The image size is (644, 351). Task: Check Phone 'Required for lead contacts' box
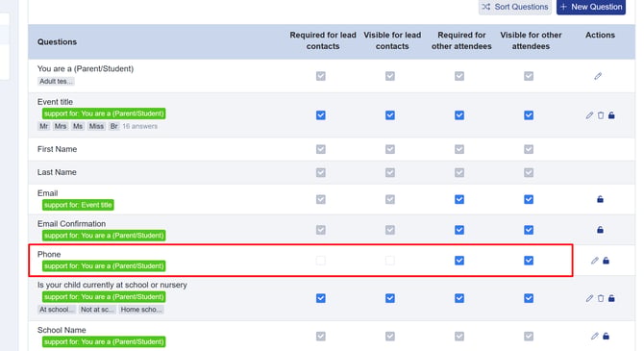[321, 261]
